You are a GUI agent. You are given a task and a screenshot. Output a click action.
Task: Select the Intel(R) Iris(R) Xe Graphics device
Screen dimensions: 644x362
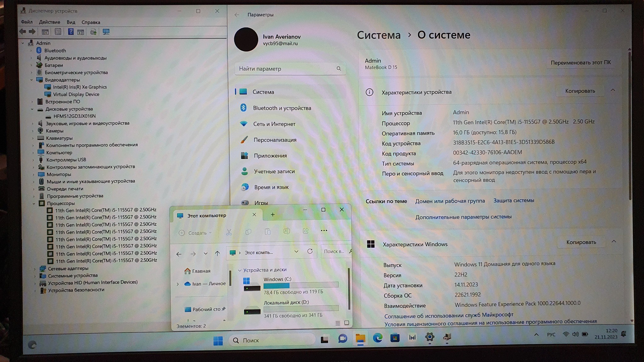80,87
